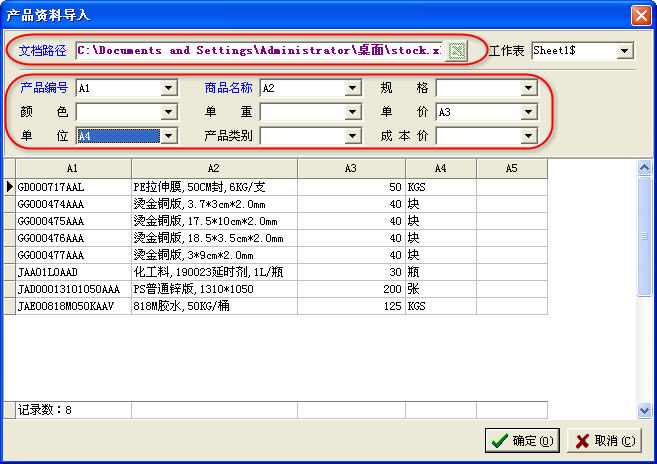Expand the 产品编号 dropdown showing A1

coord(168,88)
